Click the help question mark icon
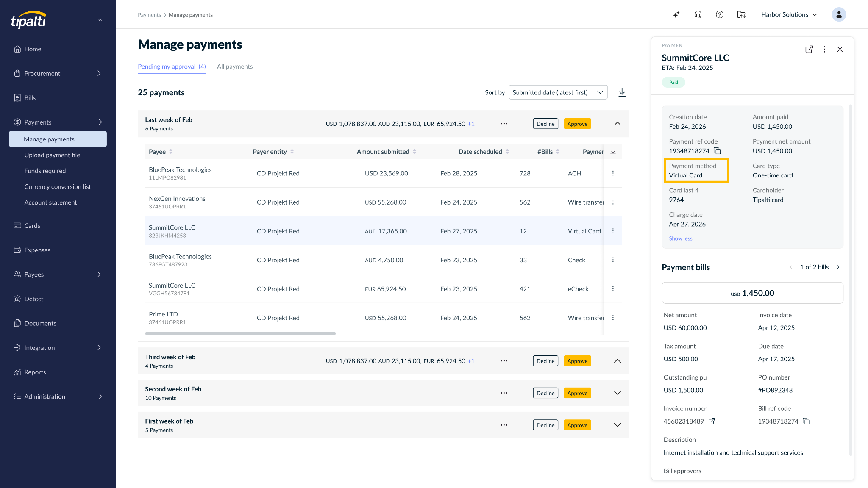 720,14
